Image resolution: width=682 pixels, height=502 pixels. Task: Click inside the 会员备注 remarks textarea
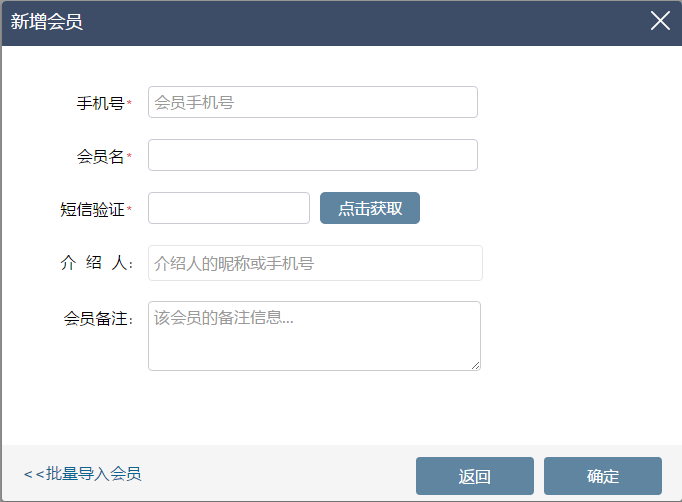click(x=314, y=336)
